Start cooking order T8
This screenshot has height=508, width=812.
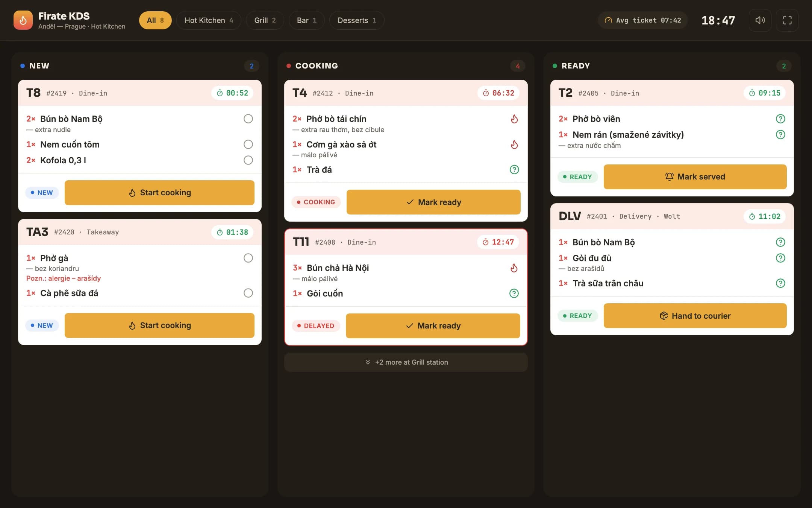point(159,193)
